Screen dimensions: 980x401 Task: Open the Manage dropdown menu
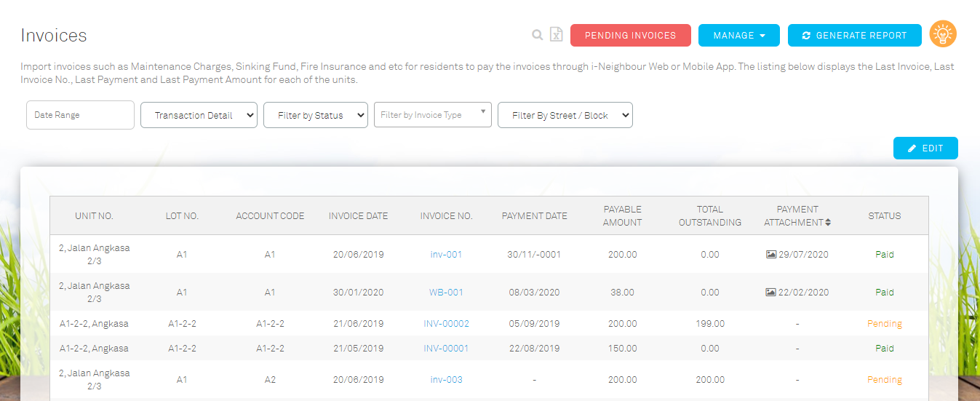(739, 35)
